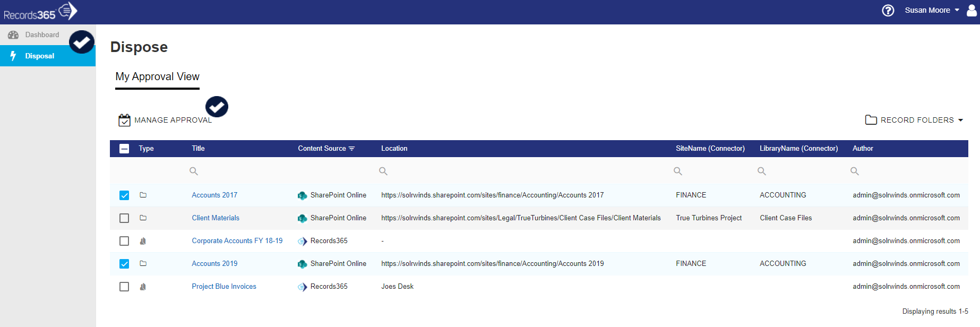The width and height of the screenshot is (980, 327).
Task: Click the Manage Approval calendar icon
Action: pos(124,120)
